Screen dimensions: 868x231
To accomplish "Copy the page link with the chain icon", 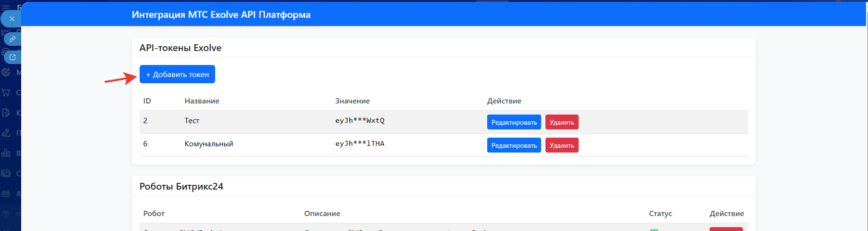I will (x=13, y=39).
